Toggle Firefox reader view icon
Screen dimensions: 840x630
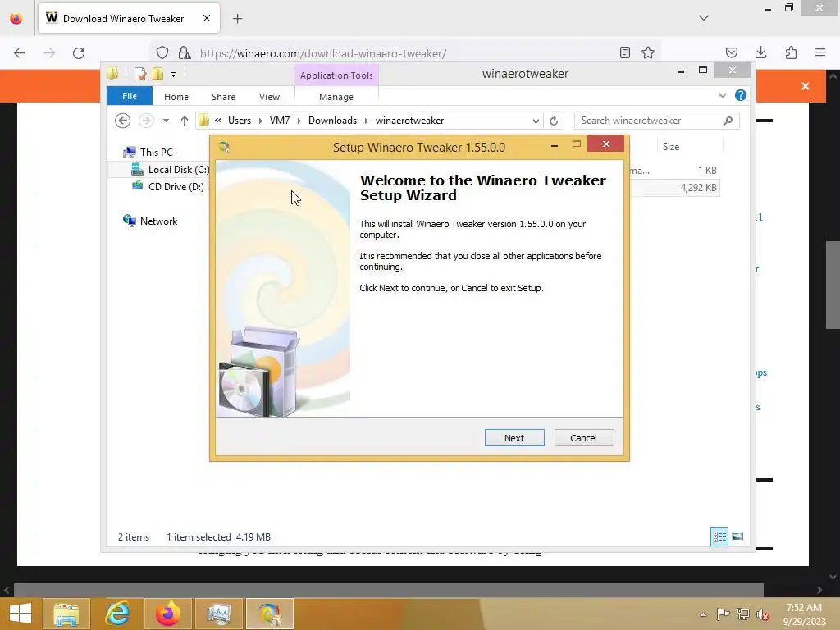pyautogui.click(x=624, y=52)
